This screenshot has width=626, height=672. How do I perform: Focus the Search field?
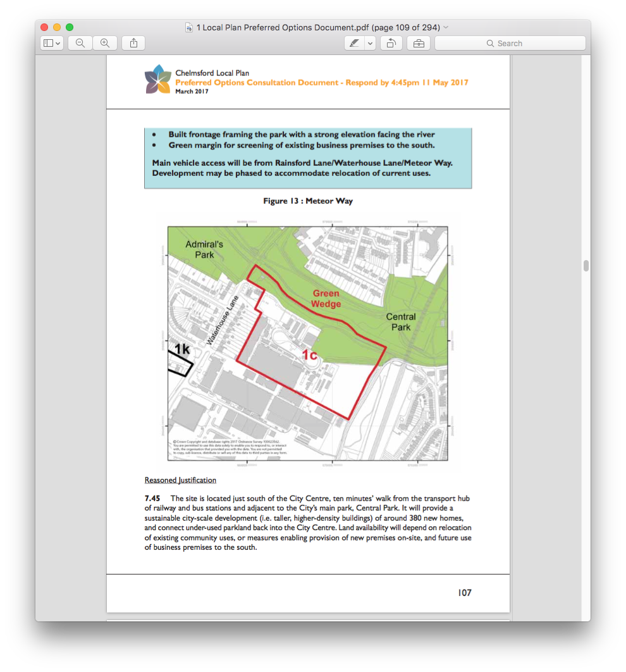[510, 43]
